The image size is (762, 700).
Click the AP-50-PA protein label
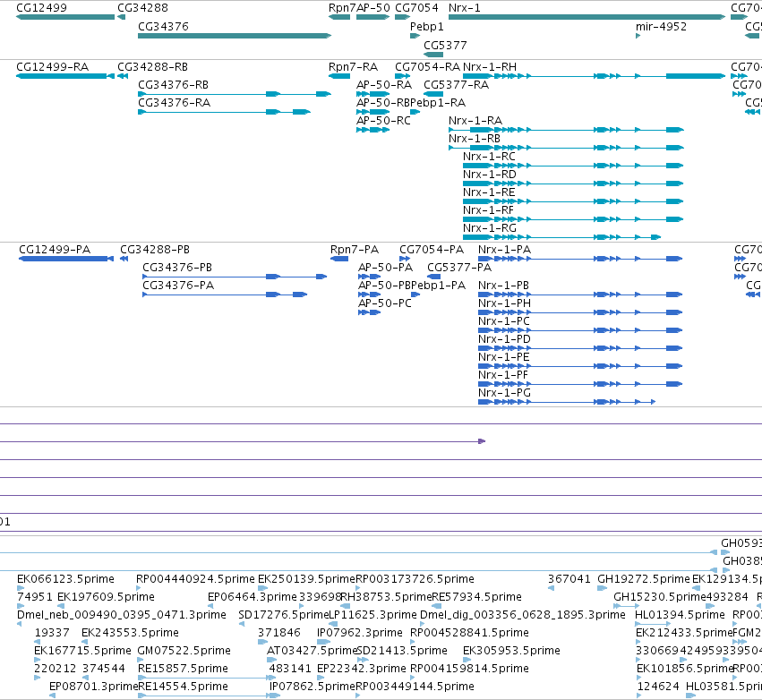pyautogui.click(x=385, y=267)
